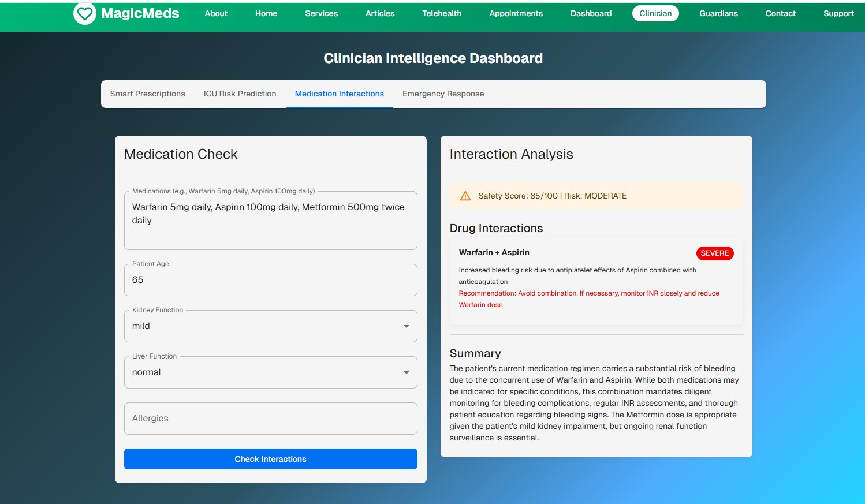
Task: Click the Check Interactions button
Action: (270, 459)
